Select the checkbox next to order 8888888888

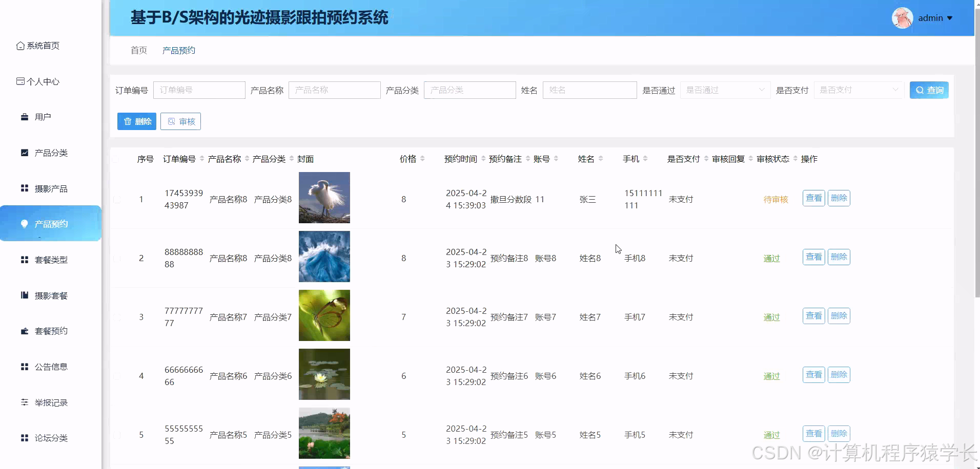pos(116,258)
